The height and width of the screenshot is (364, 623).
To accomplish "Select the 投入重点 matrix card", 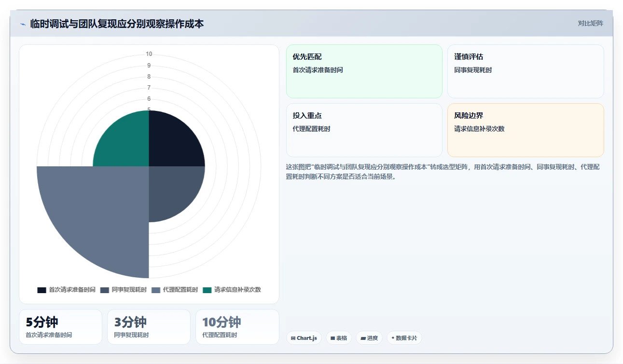I will (x=364, y=130).
